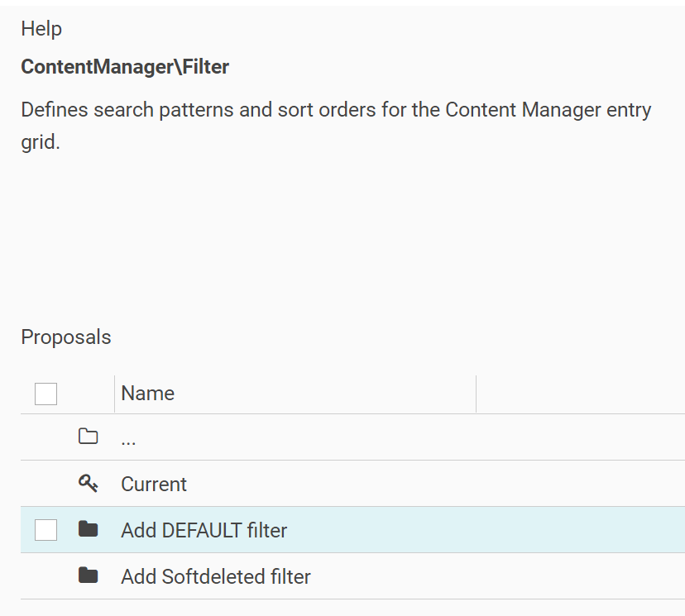Viewport: 685px width, 616px height.
Task: Sort proposals by the Name column header
Action: coord(147,394)
